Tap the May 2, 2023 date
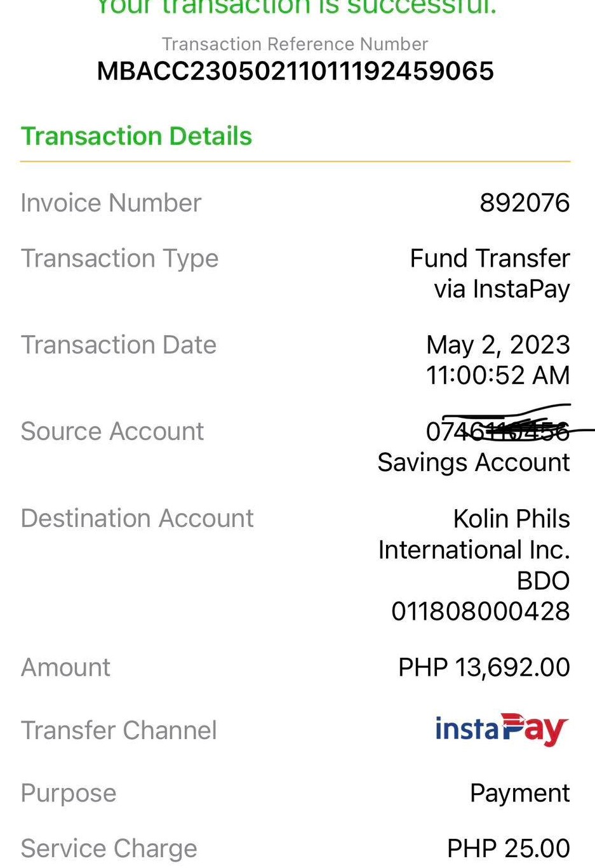 [x=498, y=345]
